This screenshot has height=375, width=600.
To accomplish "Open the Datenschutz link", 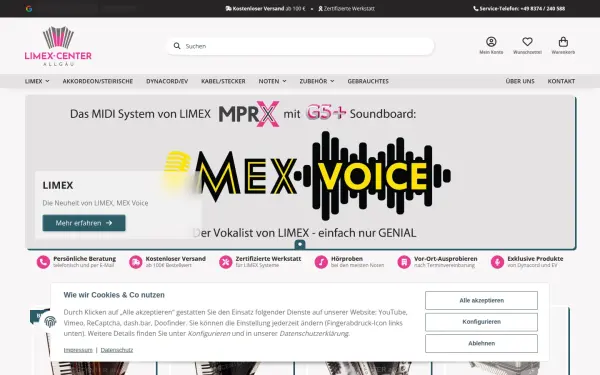I will [117, 350].
